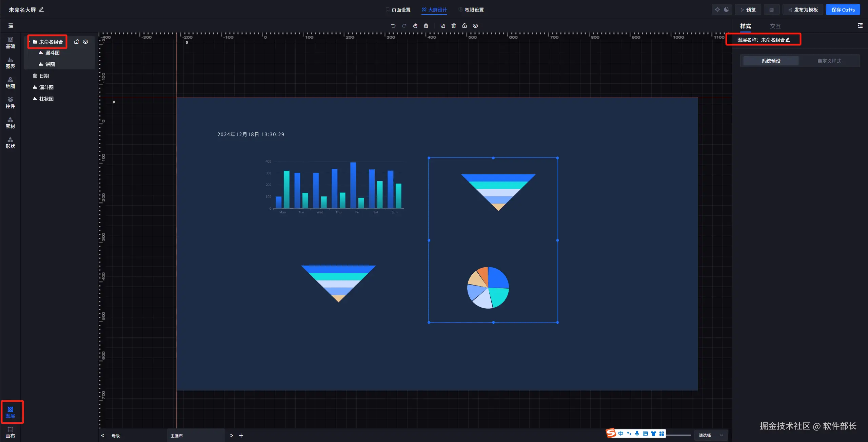Toggle the lock on the 未命名组合 layer
Viewport: 868px width, 442px height.
click(x=77, y=42)
